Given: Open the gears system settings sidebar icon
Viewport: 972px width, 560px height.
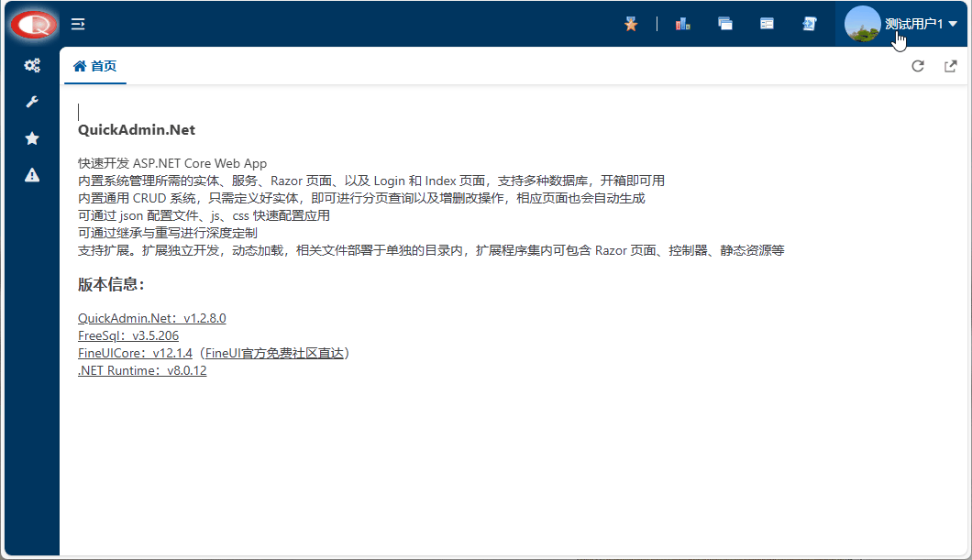Looking at the screenshot, I should tap(32, 65).
